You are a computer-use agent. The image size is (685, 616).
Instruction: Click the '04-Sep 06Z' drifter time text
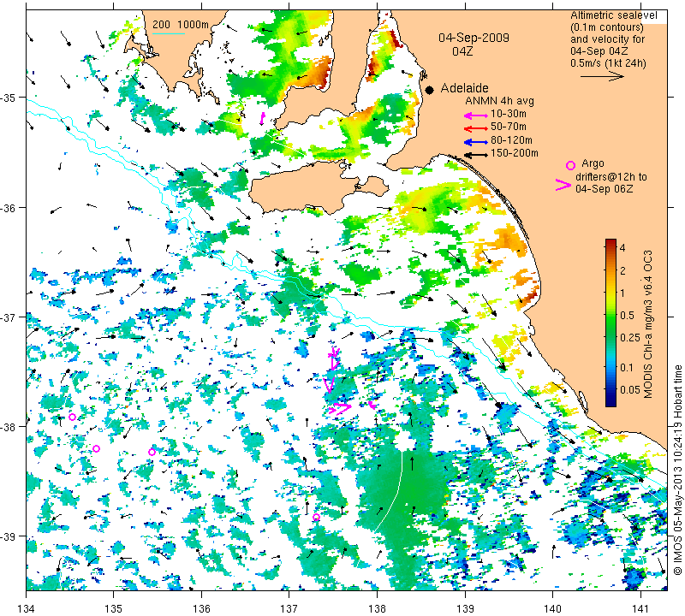pos(604,188)
